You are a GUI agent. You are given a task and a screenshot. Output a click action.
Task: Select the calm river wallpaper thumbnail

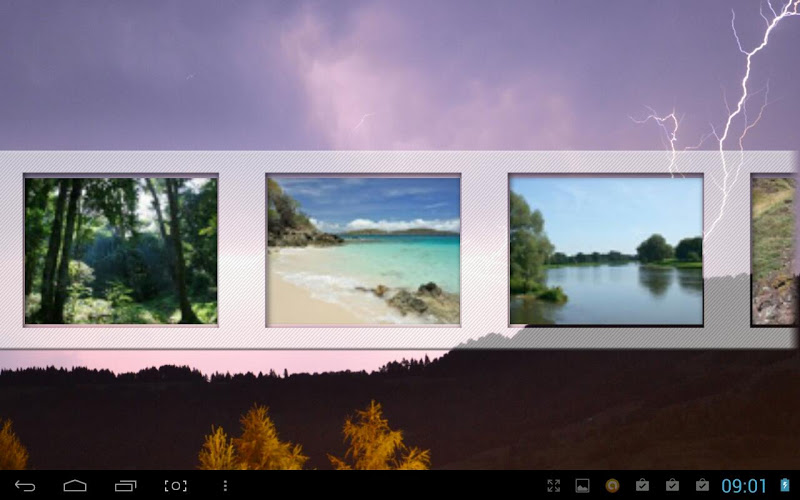(x=606, y=250)
